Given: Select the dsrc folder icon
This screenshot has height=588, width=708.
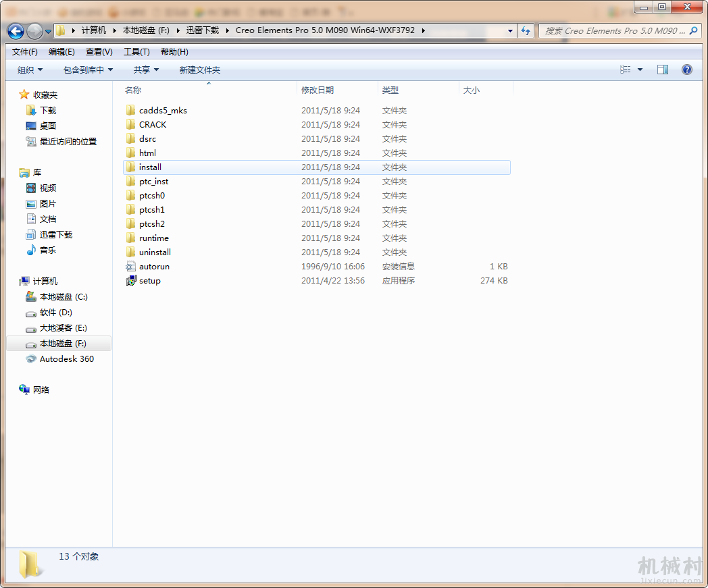Looking at the screenshot, I should pos(130,138).
